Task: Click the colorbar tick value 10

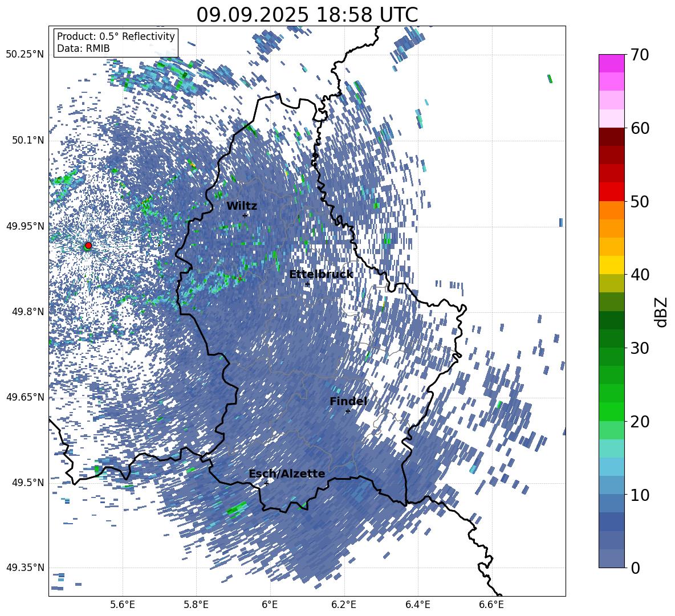Action: (639, 495)
